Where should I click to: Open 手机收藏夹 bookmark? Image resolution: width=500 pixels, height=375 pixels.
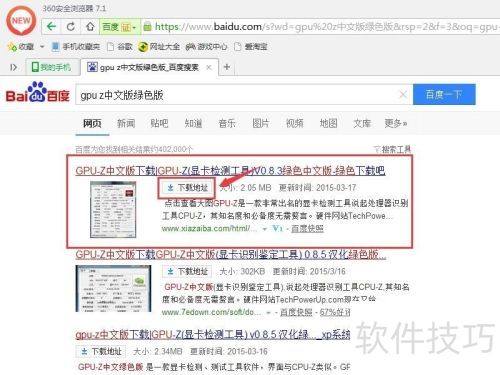[x=76, y=47]
